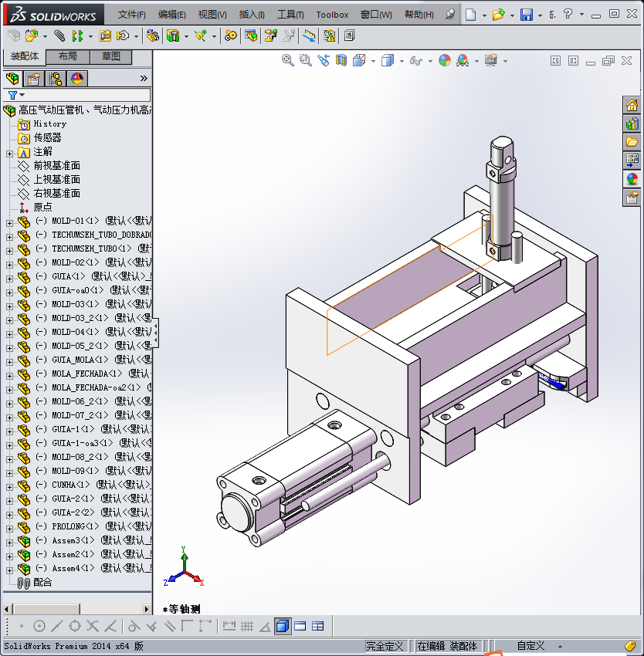This screenshot has height=656, width=644.
Task: Toggle center point snap in bottom toolbar
Action: (x=39, y=626)
